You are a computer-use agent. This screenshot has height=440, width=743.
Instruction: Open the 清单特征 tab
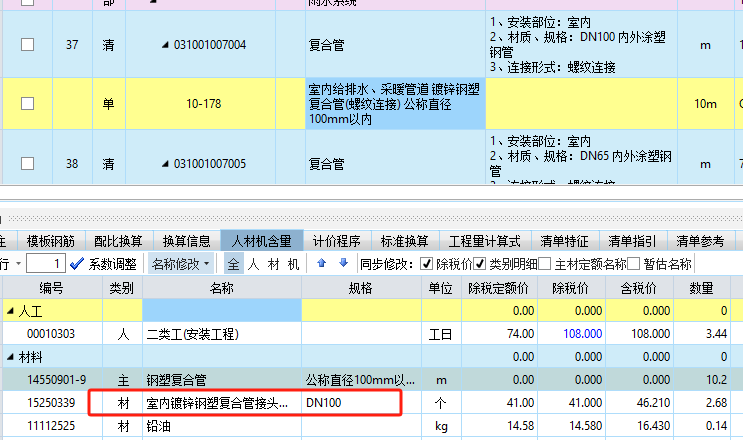[x=565, y=241]
